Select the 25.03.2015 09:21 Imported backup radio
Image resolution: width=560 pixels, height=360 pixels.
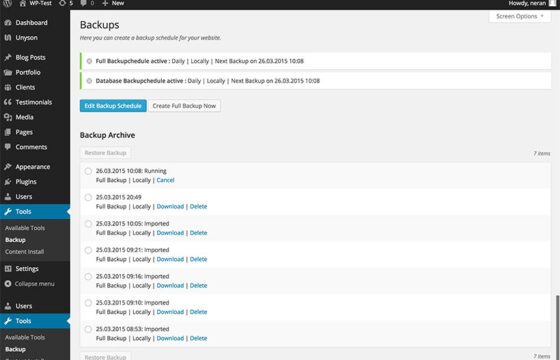click(x=88, y=250)
